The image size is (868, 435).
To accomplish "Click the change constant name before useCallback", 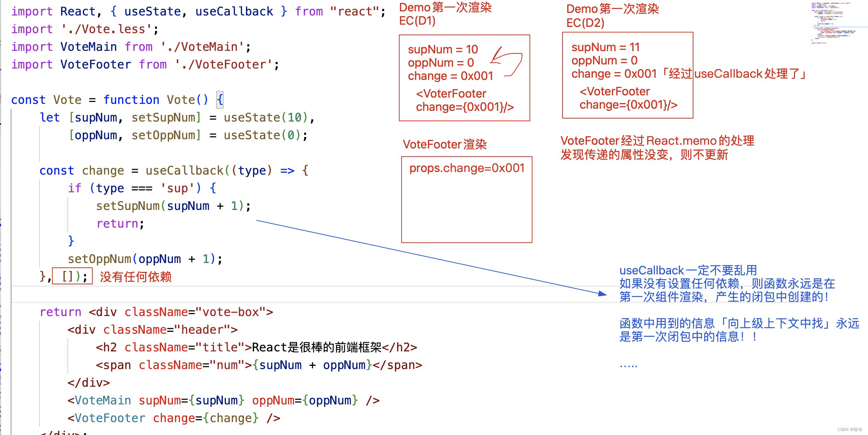I will pos(103,171).
